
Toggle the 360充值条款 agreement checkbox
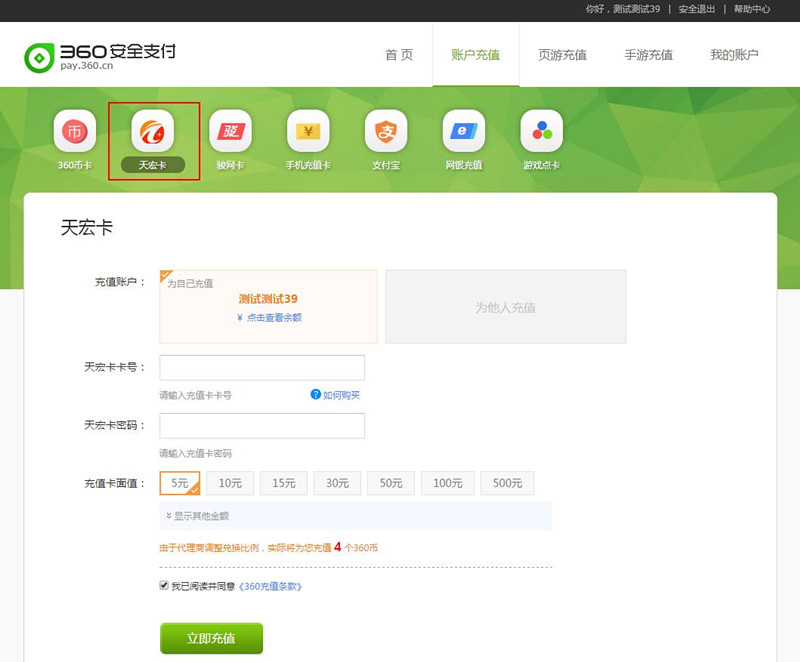164,585
